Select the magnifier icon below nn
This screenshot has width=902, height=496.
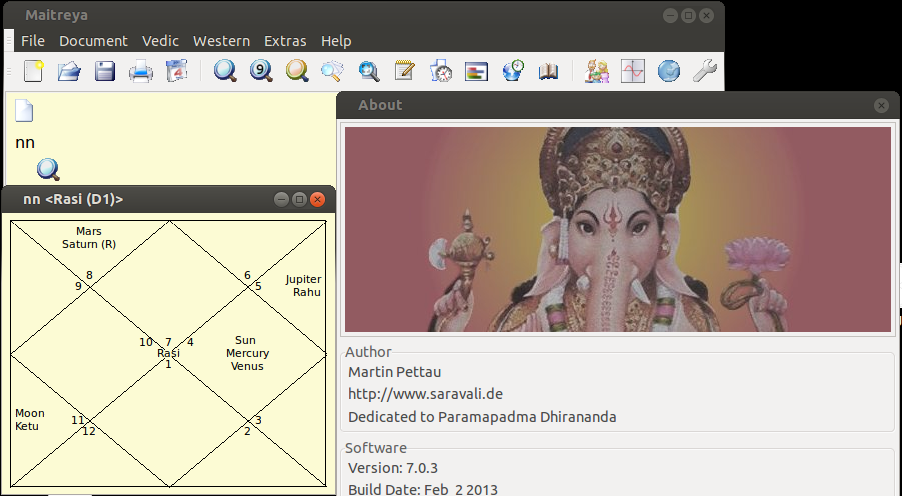(48, 170)
